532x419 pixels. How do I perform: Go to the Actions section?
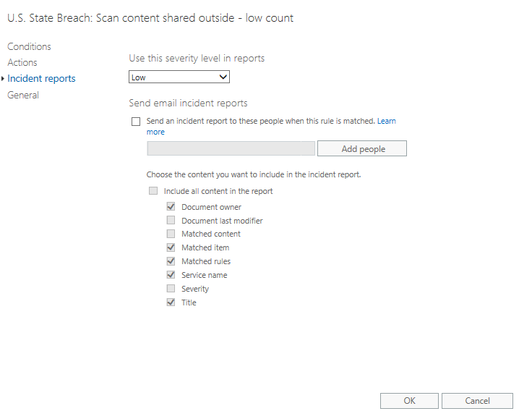22,62
